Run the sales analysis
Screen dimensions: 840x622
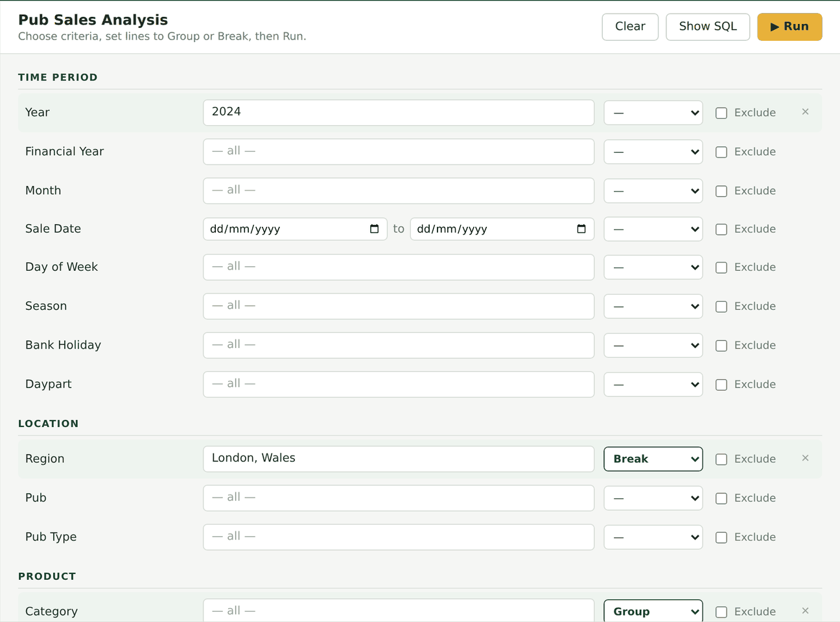click(789, 27)
